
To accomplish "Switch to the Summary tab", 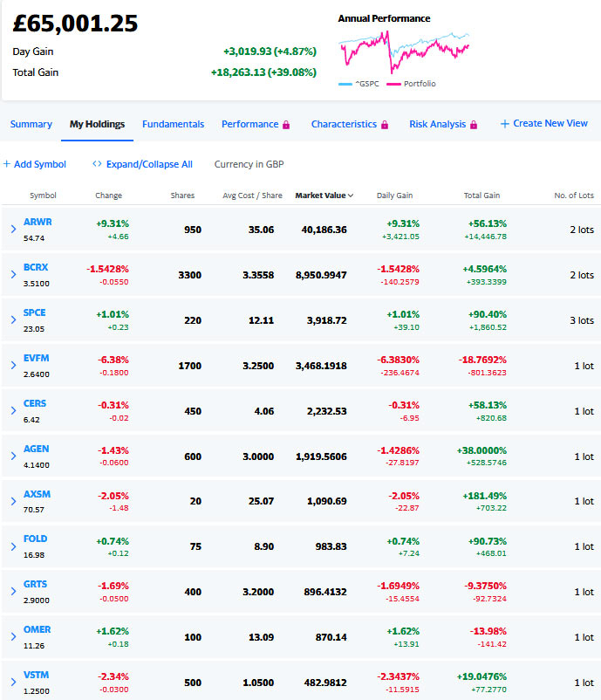I will click(31, 124).
